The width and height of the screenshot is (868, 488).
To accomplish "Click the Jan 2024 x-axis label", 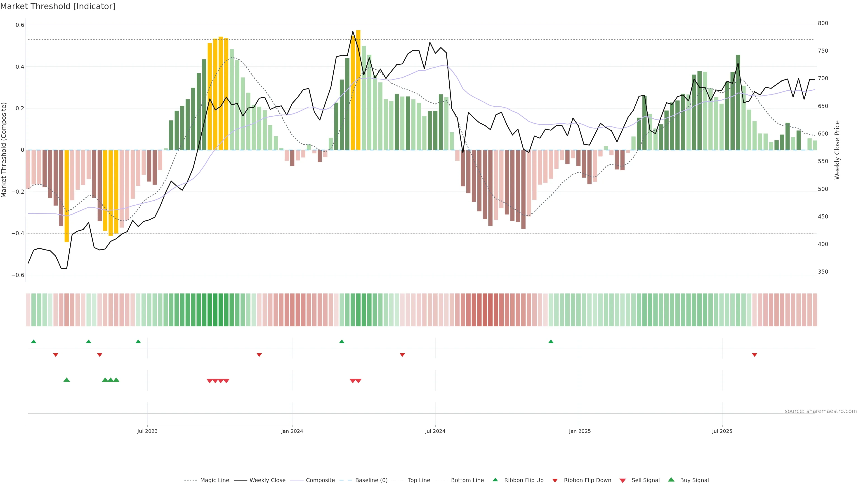I will [292, 431].
